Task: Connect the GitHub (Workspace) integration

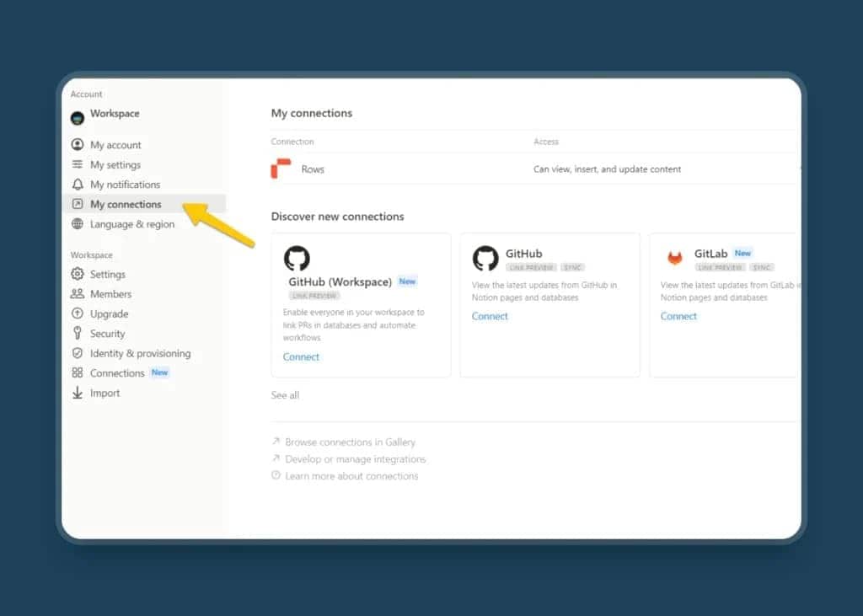Action: point(301,356)
